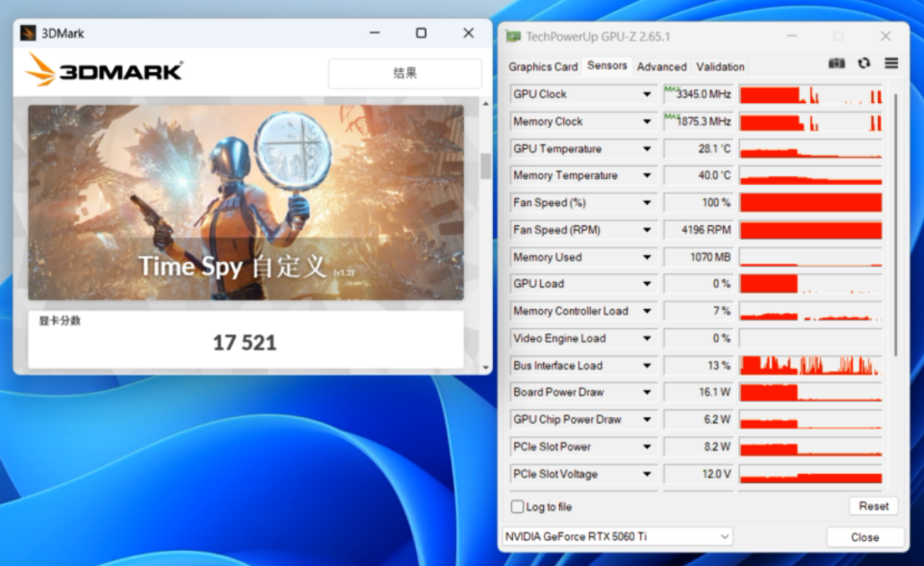Select the Sensors tab
Screen dimensions: 924x566
click(607, 65)
